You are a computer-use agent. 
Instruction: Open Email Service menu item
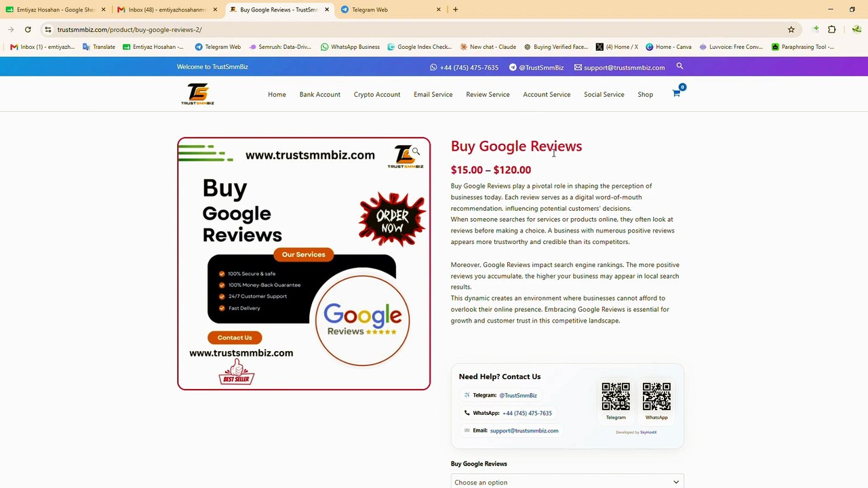click(x=433, y=94)
